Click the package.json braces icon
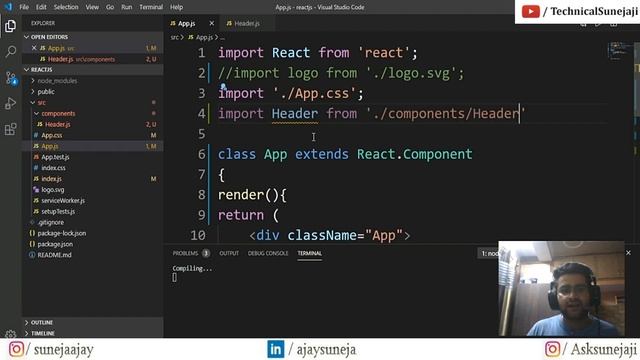 pyautogui.click(x=32, y=244)
